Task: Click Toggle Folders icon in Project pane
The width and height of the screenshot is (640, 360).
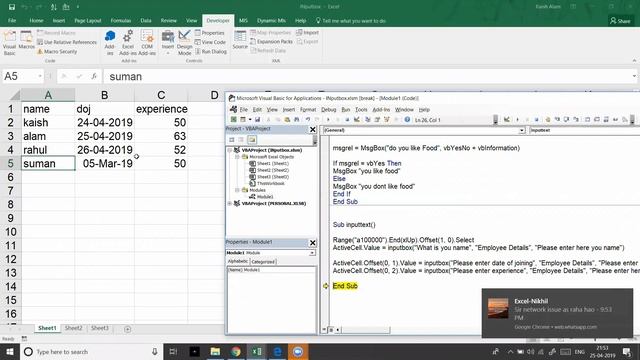Action: [x=252, y=140]
